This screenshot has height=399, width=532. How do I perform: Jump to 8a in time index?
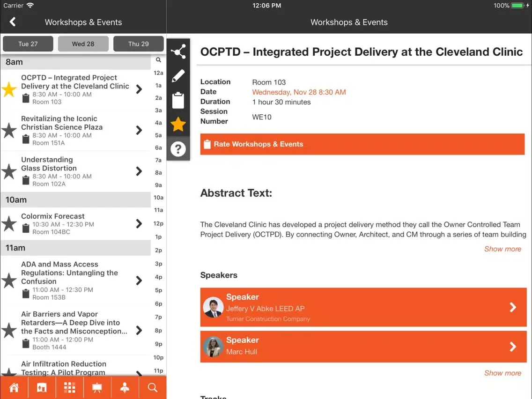tap(158, 173)
